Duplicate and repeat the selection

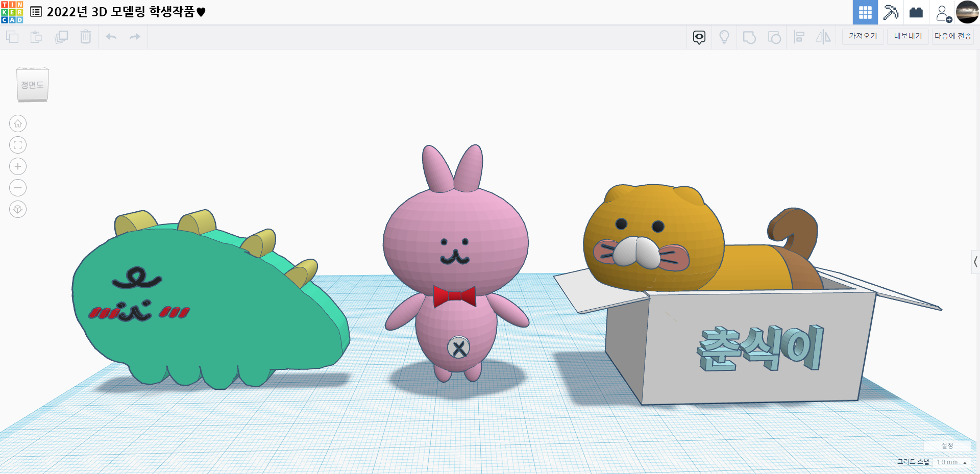click(61, 37)
